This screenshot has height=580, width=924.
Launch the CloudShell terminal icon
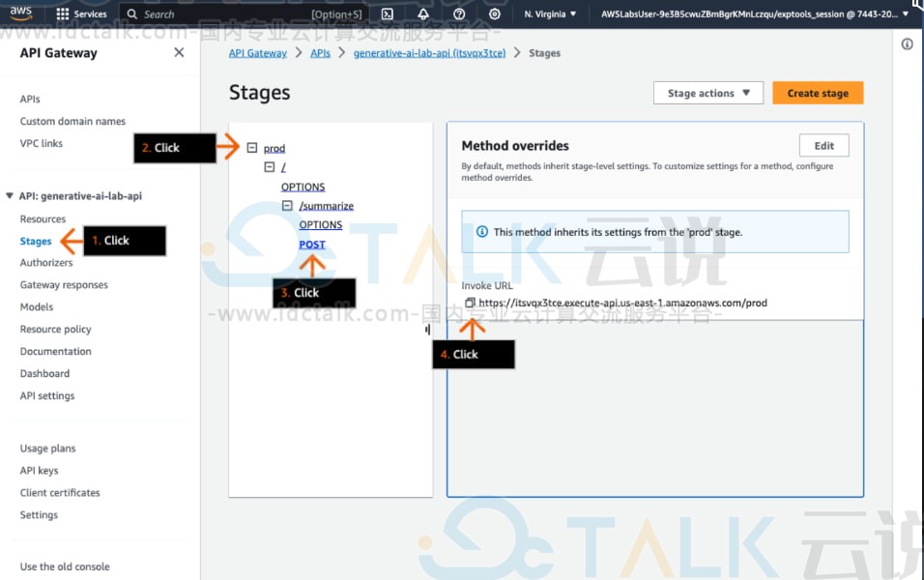[x=388, y=14]
